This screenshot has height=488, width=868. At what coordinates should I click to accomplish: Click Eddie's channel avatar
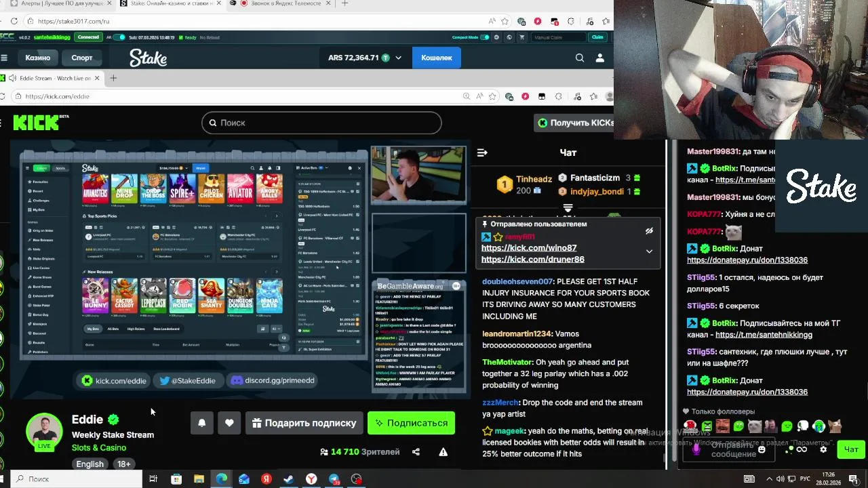pyautogui.click(x=44, y=431)
